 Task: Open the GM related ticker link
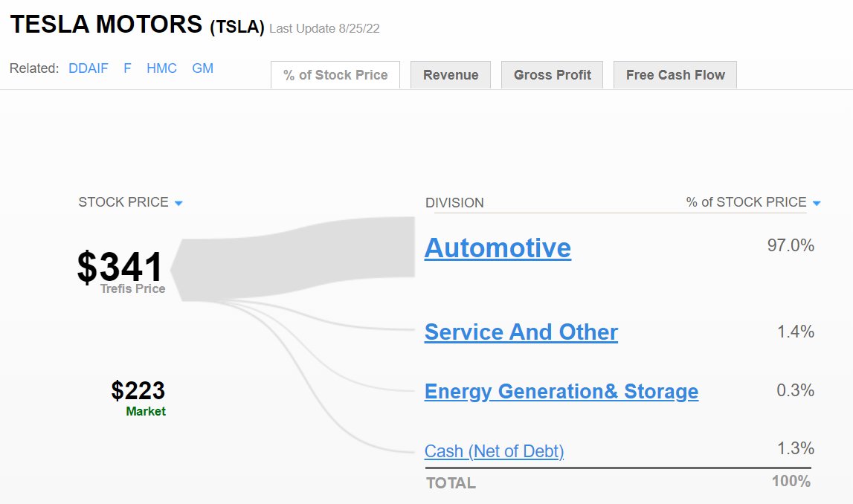[x=202, y=68]
